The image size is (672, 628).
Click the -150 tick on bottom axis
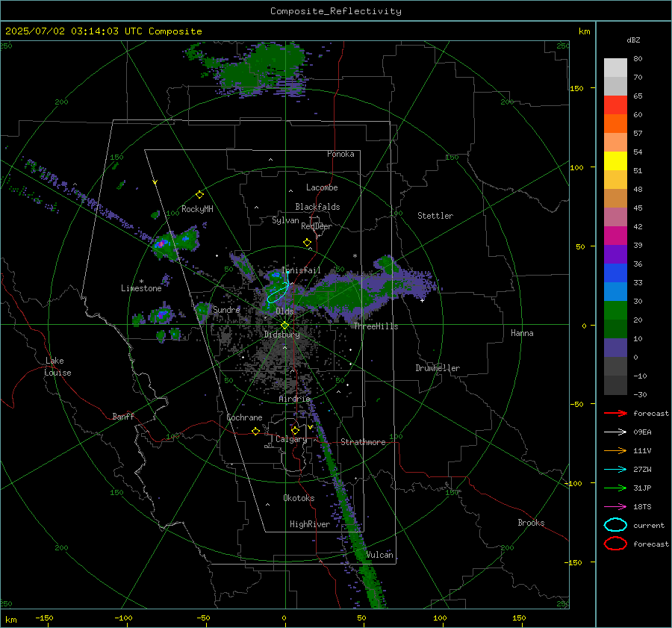point(44,618)
